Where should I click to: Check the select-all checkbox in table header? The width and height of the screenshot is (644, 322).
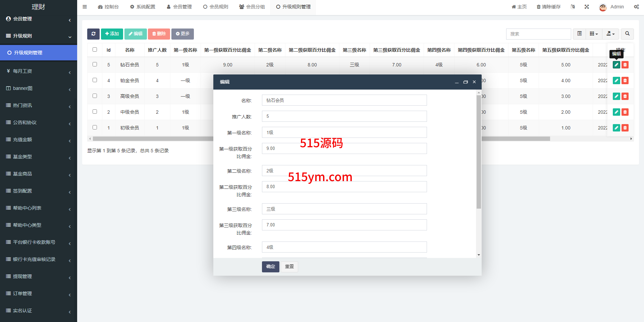pyautogui.click(x=95, y=50)
